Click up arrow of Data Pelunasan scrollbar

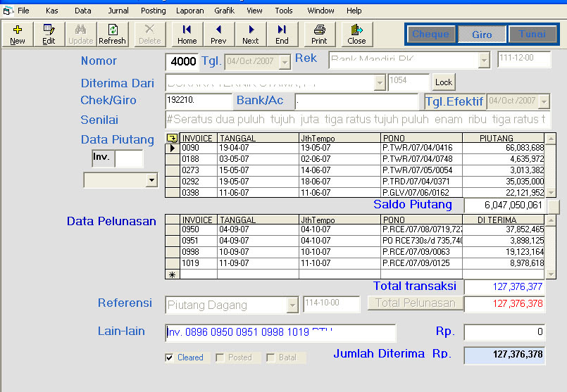[550, 220]
